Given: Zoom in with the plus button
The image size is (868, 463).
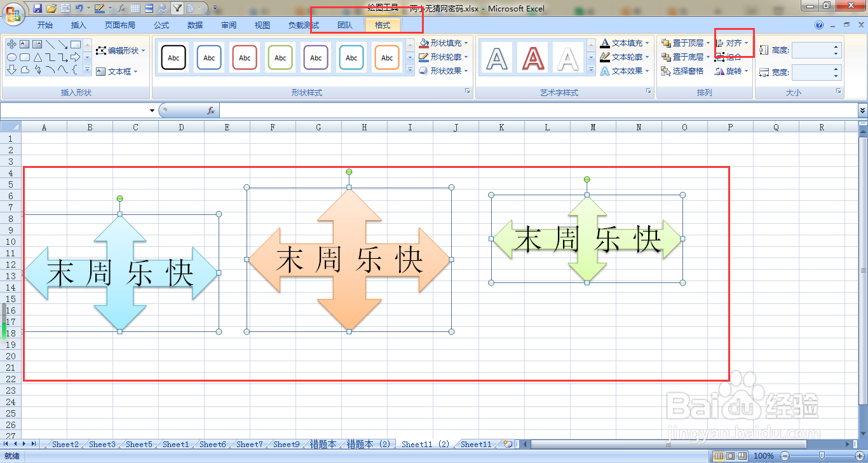Looking at the screenshot, I should pyautogui.click(x=860, y=456).
